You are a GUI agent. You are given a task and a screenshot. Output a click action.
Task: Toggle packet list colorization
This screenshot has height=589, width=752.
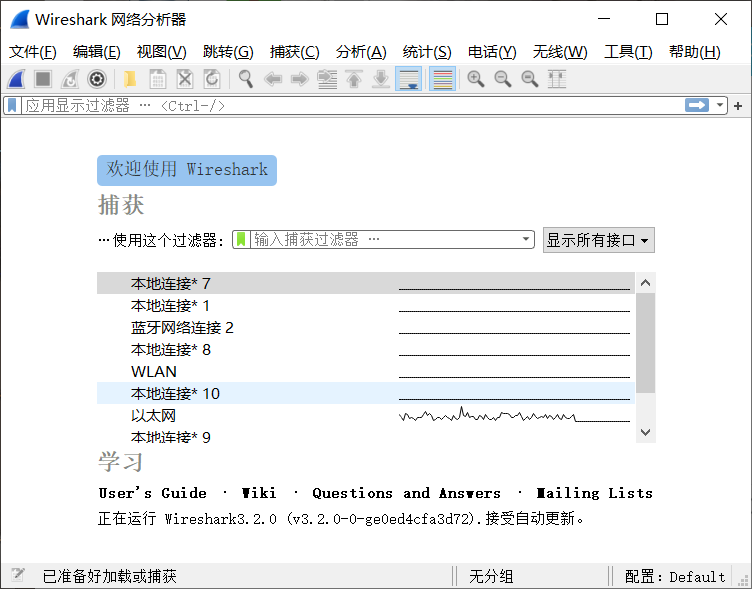pos(442,79)
